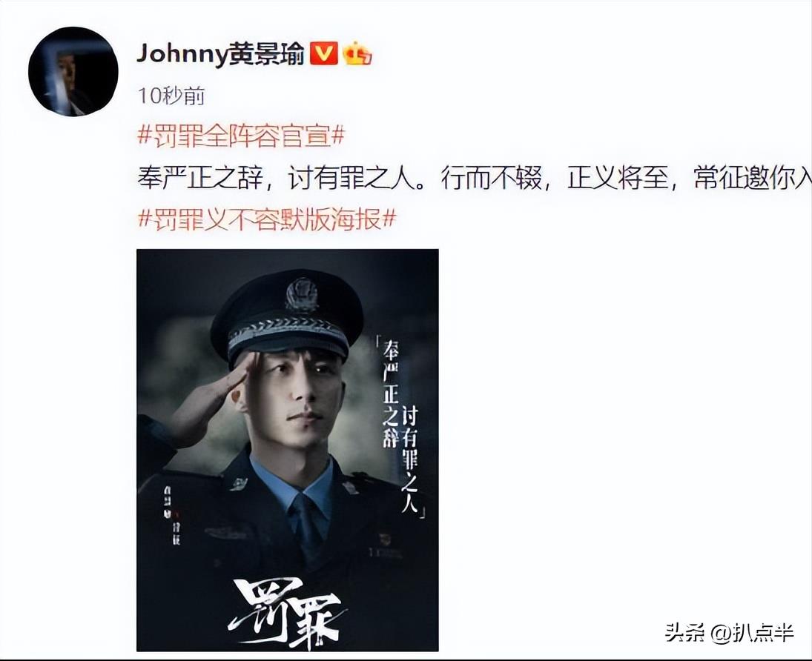812x661 pixels.
Task: Click the police cap emblem on poster
Action: (302, 295)
